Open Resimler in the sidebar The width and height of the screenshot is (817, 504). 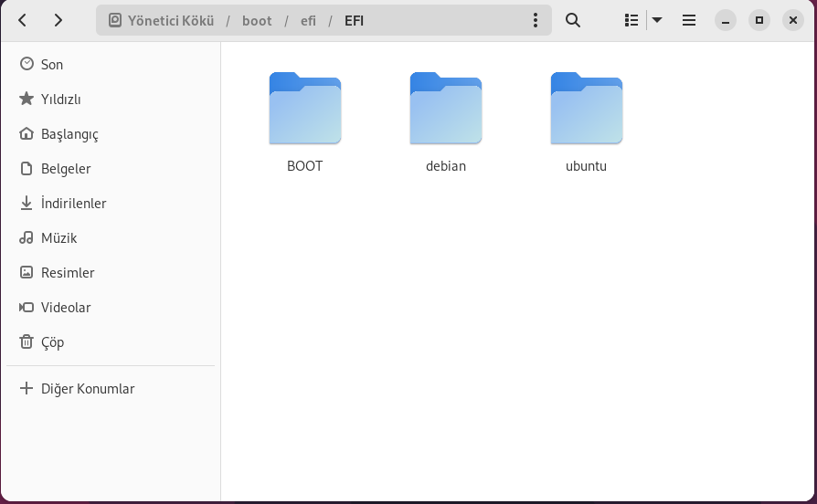[x=111, y=272]
